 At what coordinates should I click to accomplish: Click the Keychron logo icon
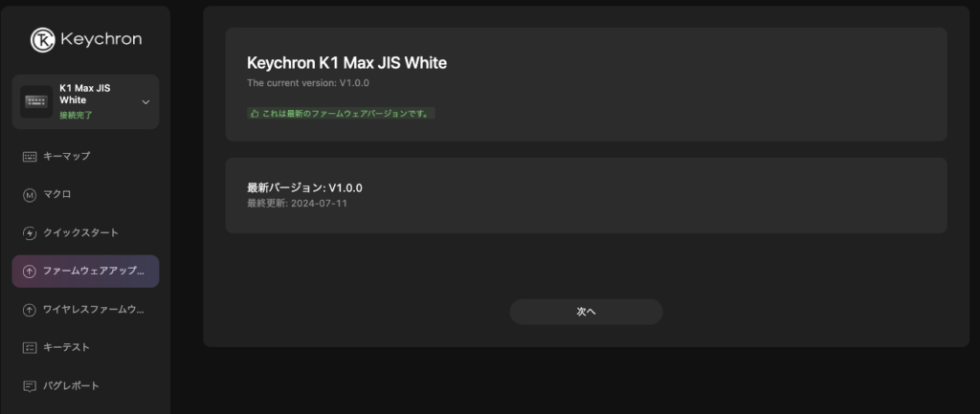42,39
